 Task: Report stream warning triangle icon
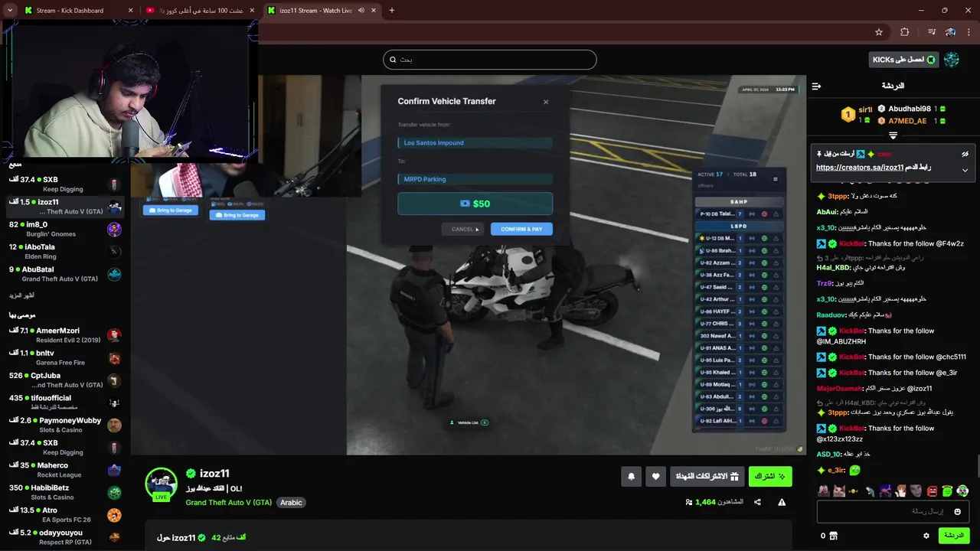pos(782,502)
